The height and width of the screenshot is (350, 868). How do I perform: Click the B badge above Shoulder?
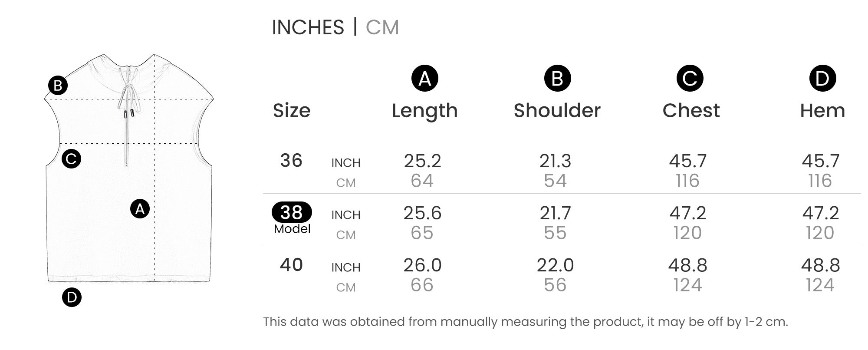557,78
